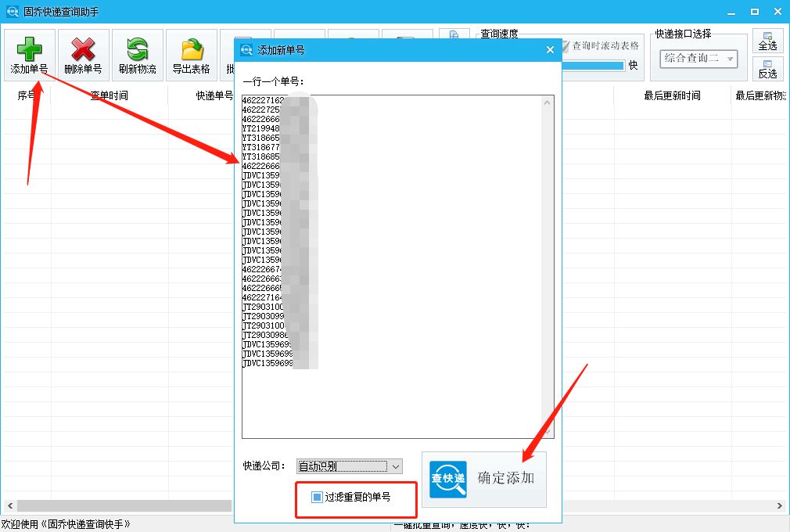Click the status bar text 欢迎使用《固乔快递查询快手》
The width and height of the screenshot is (790, 532).
(66, 524)
